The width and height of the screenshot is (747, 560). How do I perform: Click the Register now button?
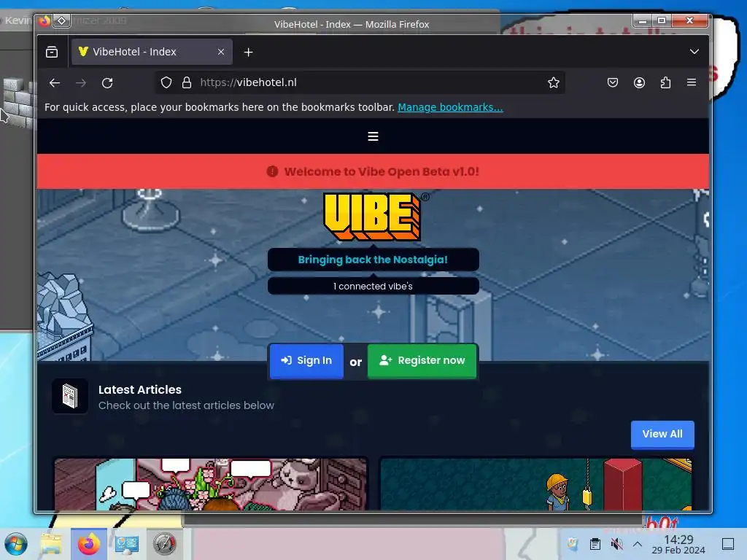[x=422, y=360]
